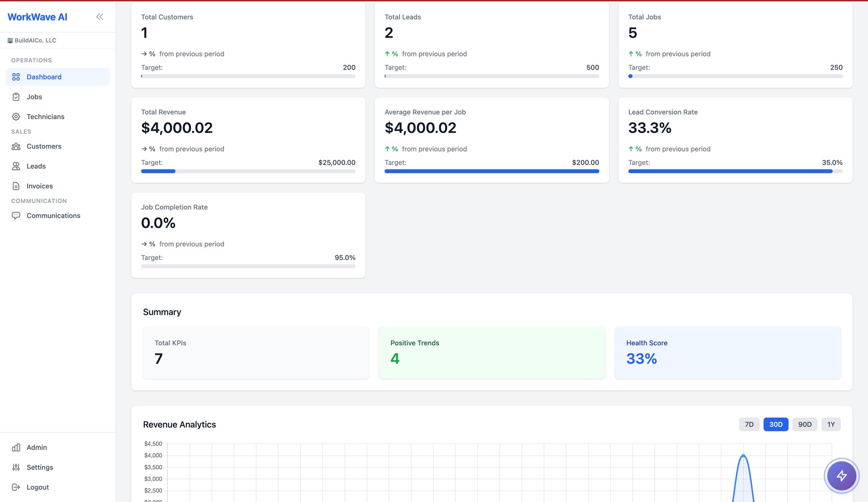Click the Jobs clipboard icon

pos(16,97)
